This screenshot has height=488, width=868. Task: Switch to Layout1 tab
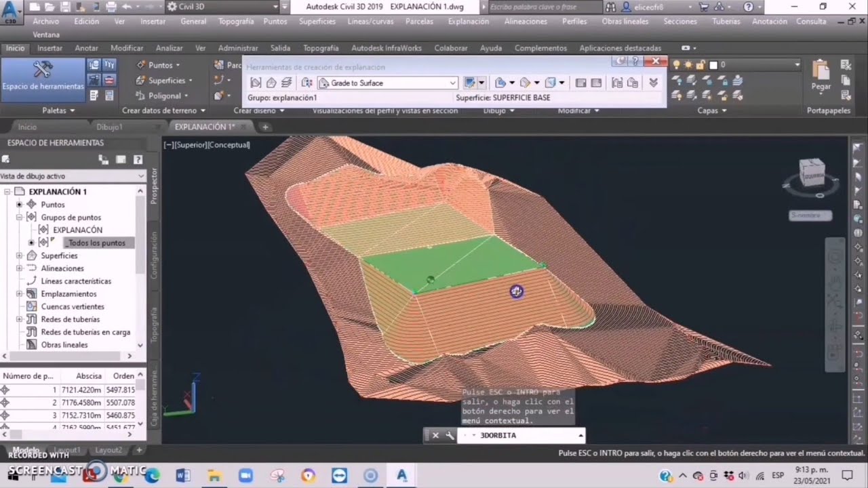tap(68, 450)
